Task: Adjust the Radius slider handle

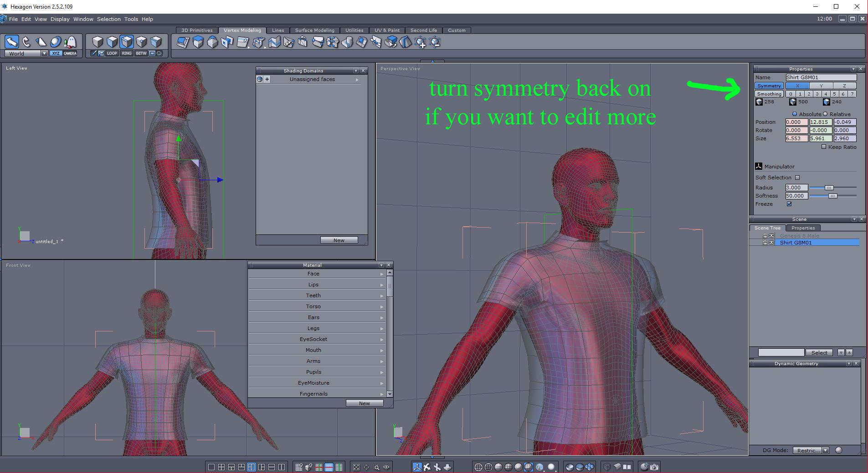Action: coord(829,188)
